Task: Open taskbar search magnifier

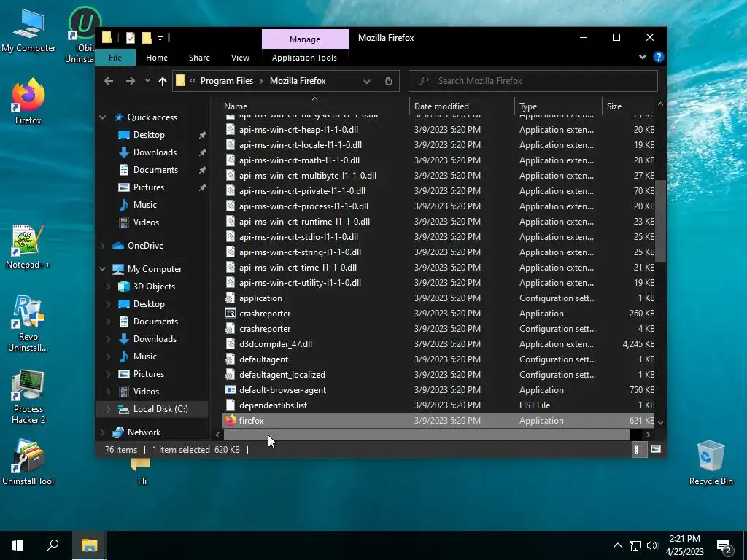Action: point(53,545)
